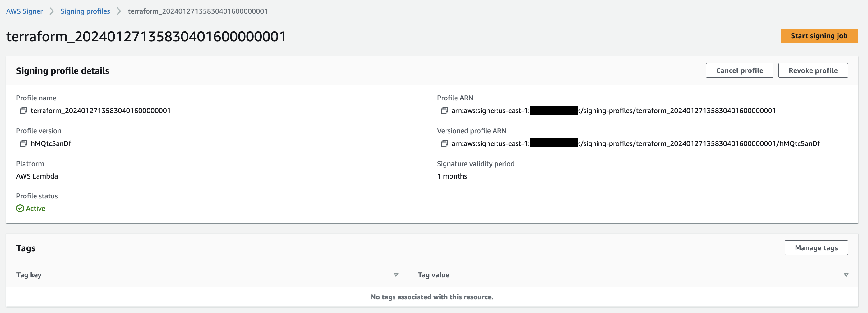Open the Signing profiles breadcrumb link
Screen dimensions: 868x313
(x=85, y=11)
